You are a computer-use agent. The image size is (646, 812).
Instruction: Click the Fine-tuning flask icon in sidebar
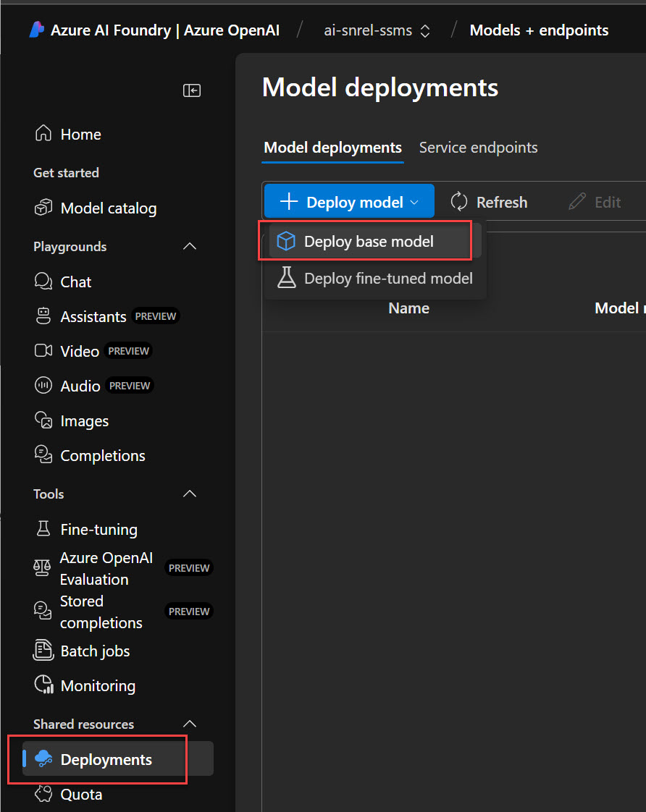43,529
